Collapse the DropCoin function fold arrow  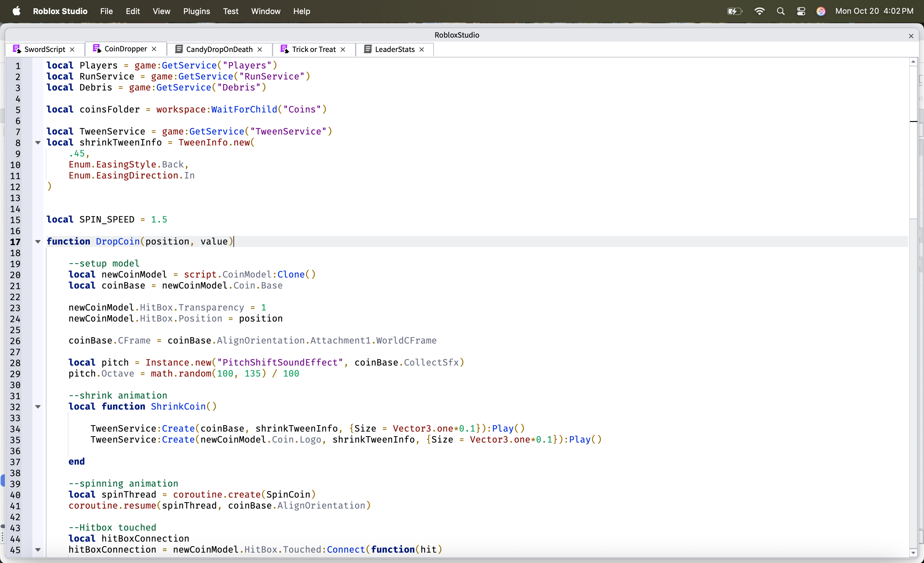(38, 241)
